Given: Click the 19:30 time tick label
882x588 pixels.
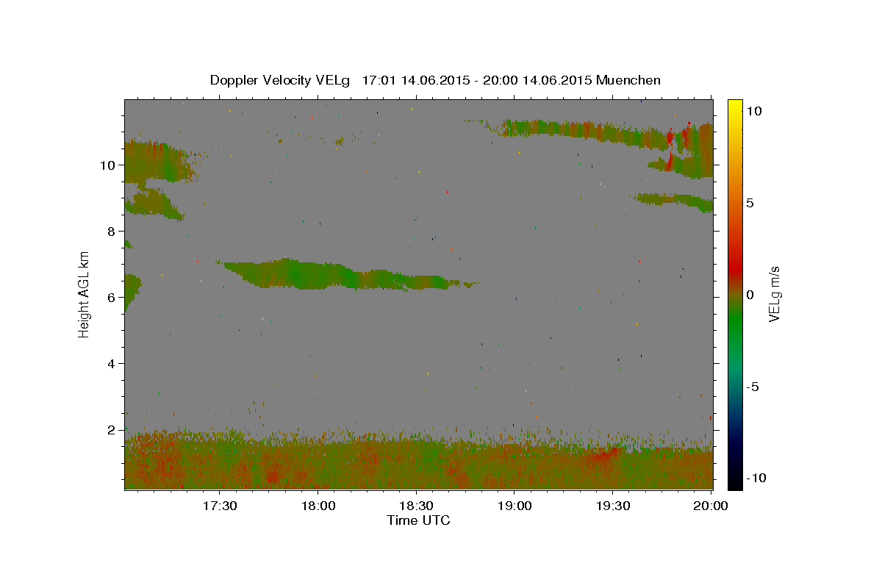Looking at the screenshot, I should click(612, 506).
